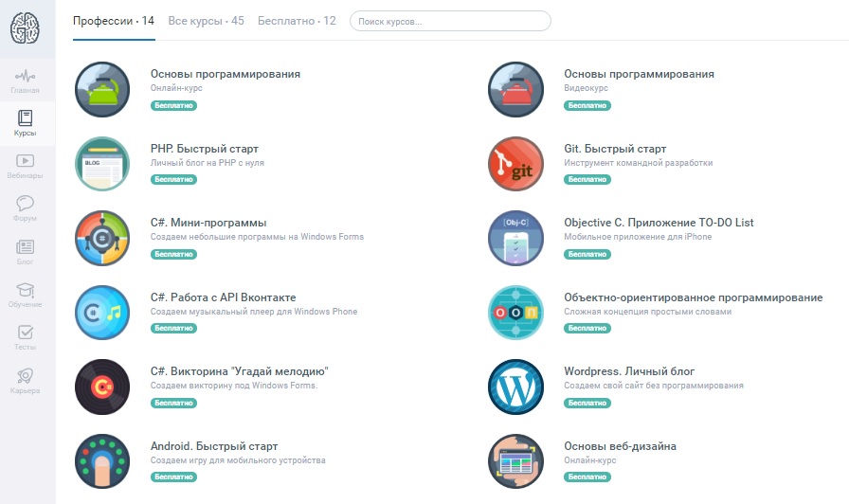Open Git. Быстрый старт course link
This screenshot has width=849, height=504.
coord(615,149)
